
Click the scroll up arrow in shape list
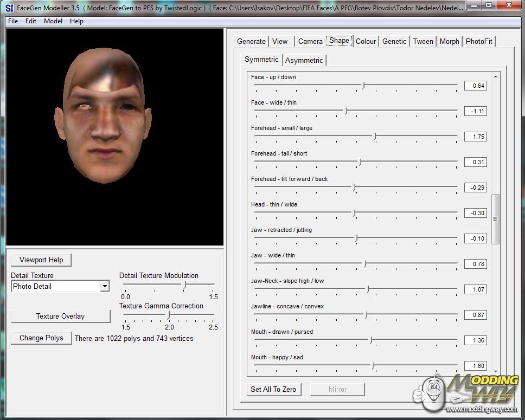tap(495, 77)
